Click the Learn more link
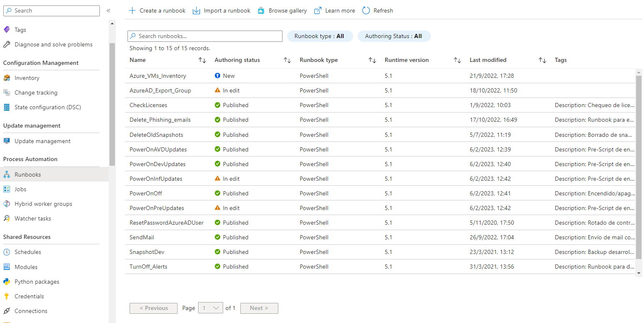The width and height of the screenshot is (644, 323). (340, 10)
